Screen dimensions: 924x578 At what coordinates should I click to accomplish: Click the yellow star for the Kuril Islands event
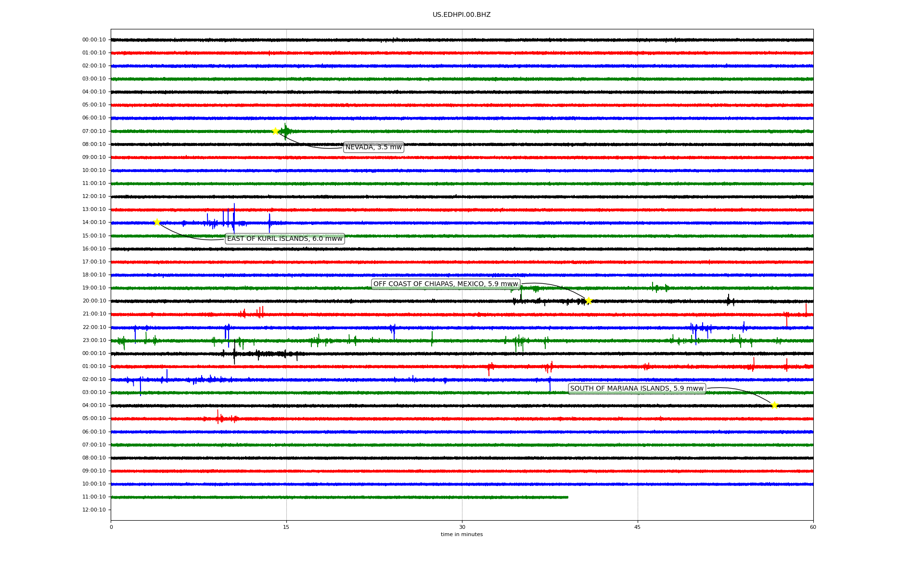157,222
